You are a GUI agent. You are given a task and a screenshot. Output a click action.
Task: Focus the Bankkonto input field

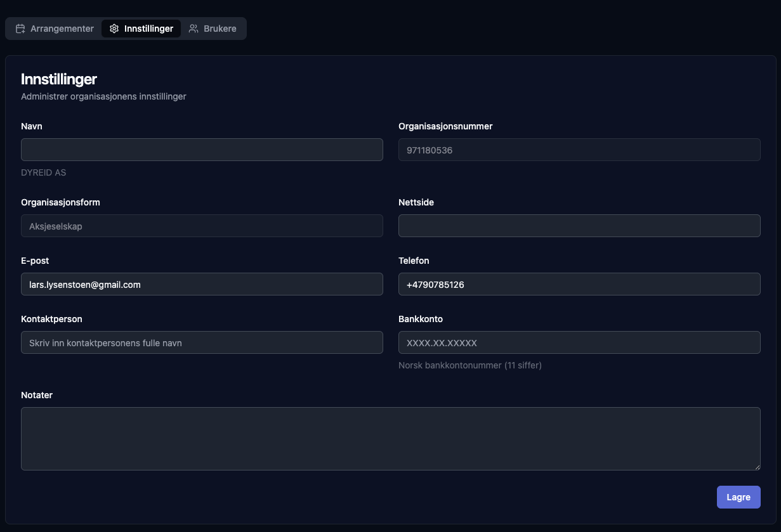[579, 342]
